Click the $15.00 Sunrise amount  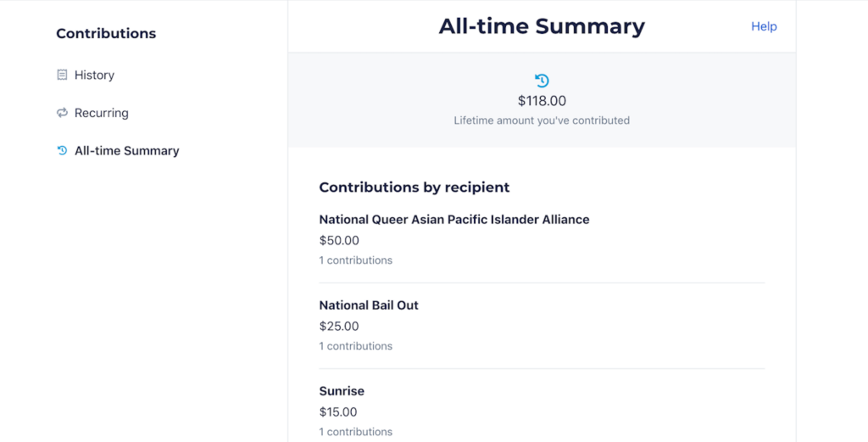tap(338, 412)
